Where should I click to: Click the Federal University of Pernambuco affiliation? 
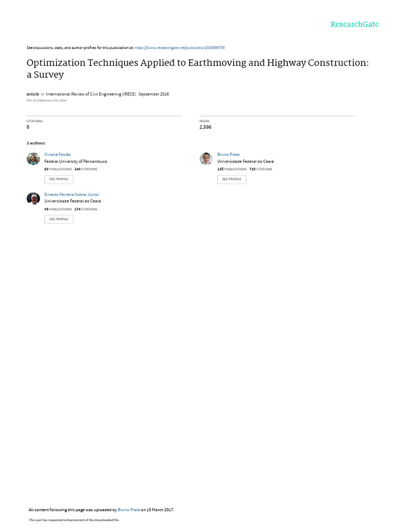(76, 162)
